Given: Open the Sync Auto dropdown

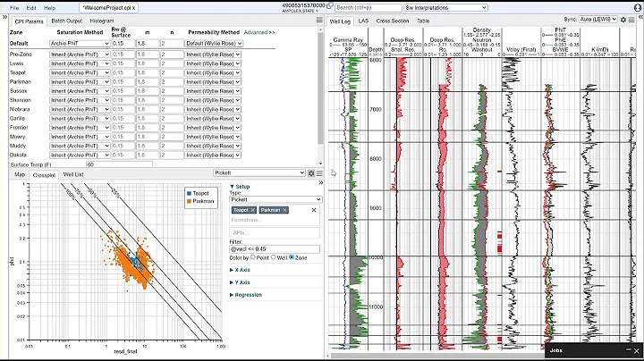Looking at the screenshot, I should (x=598, y=20).
